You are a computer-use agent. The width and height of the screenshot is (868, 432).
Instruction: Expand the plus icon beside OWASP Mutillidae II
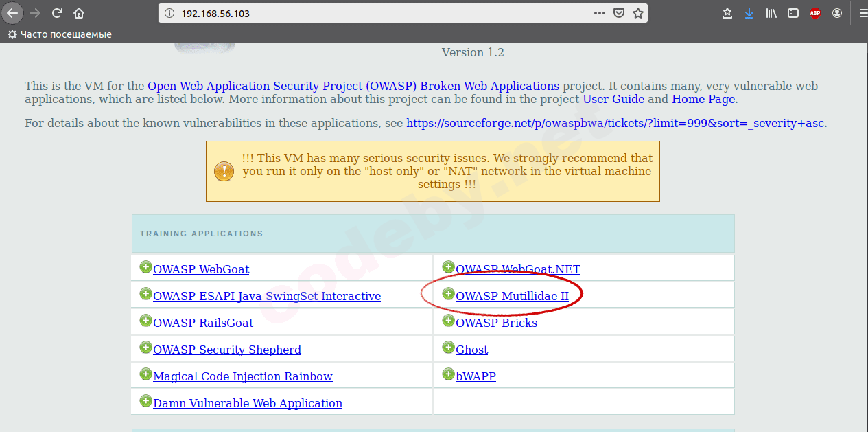click(448, 294)
